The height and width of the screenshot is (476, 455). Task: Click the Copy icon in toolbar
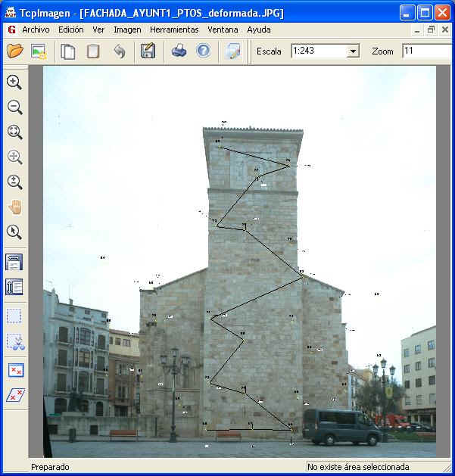click(x=68, y=51)
